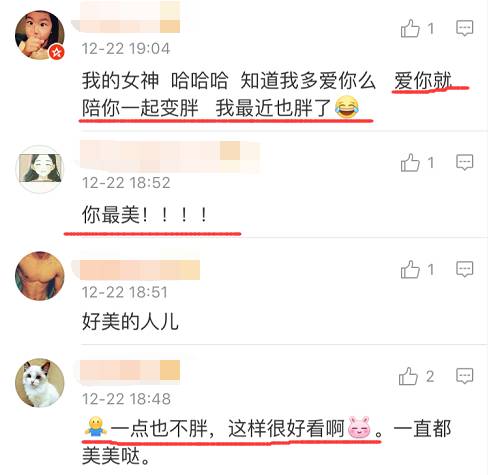Open blurred username above 12-22 18:51
This screenshot has height=475, width=488.
(140, 270)
